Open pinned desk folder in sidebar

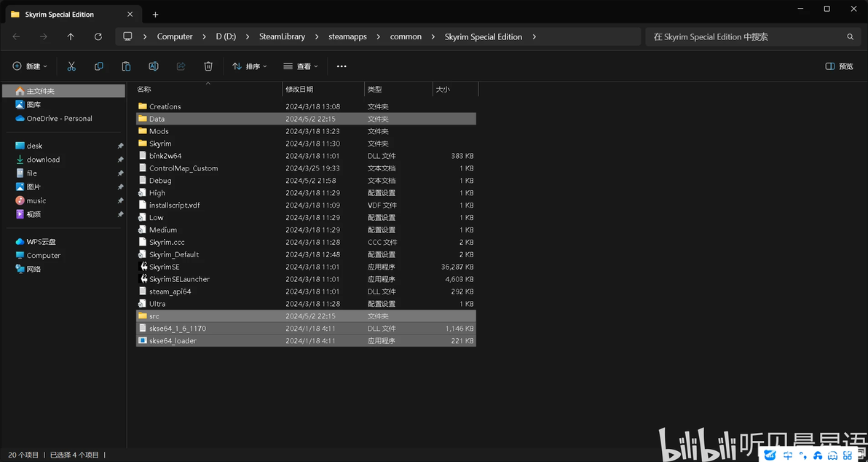63,146
